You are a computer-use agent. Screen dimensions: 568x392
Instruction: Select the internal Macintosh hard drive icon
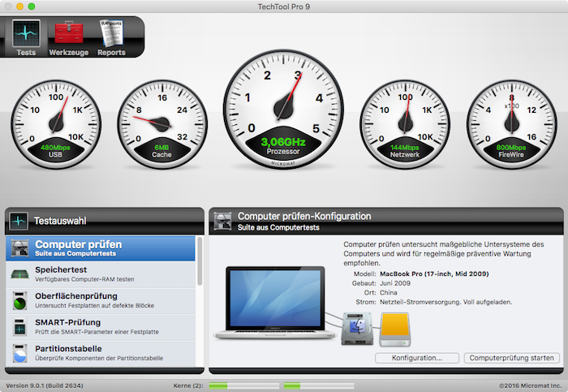pyautogui.click(x=357, y=328)
